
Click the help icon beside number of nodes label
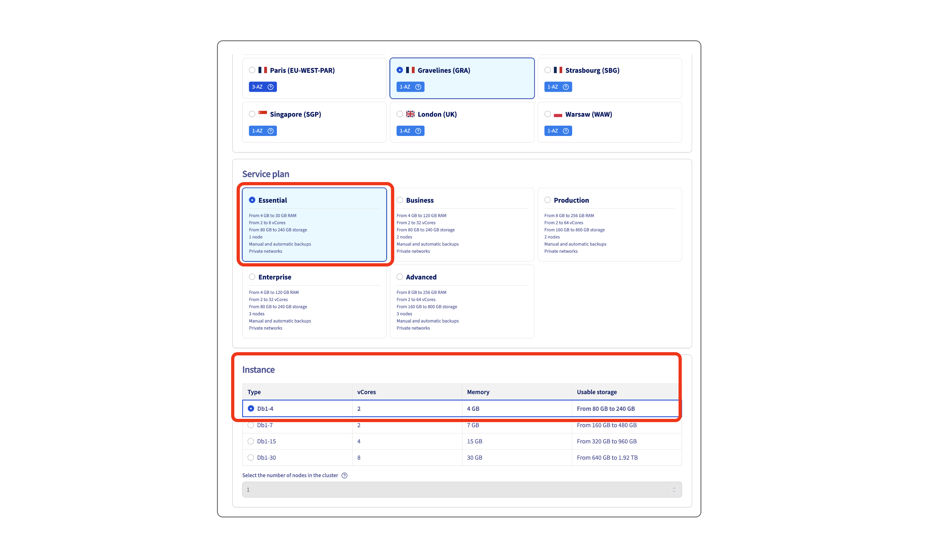344,476
